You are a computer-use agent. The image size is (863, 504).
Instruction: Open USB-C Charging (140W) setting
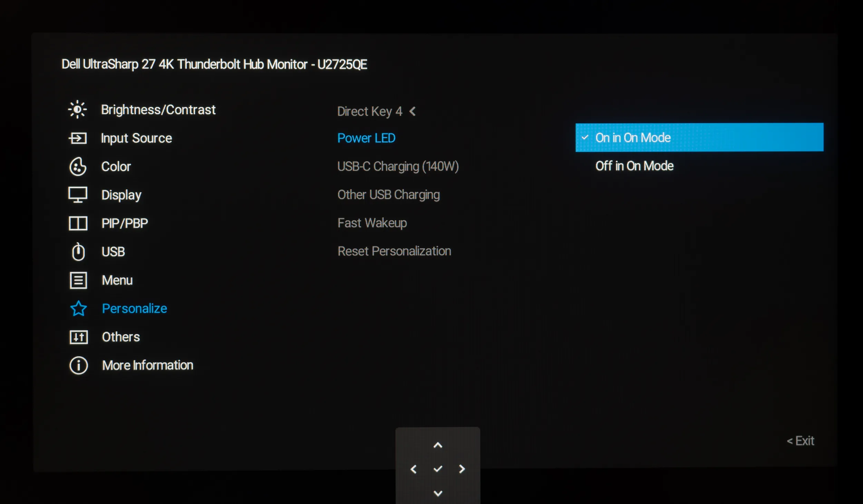click(398, 166)
